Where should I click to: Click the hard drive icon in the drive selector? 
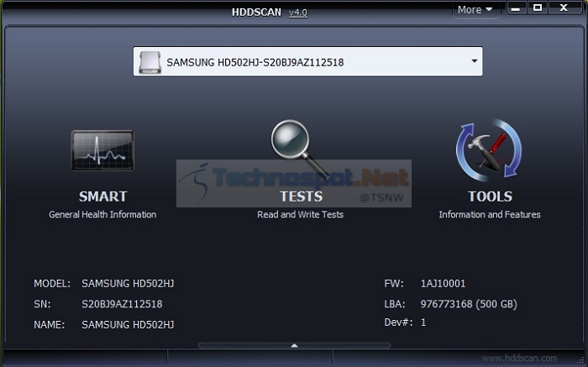(150, 62)
